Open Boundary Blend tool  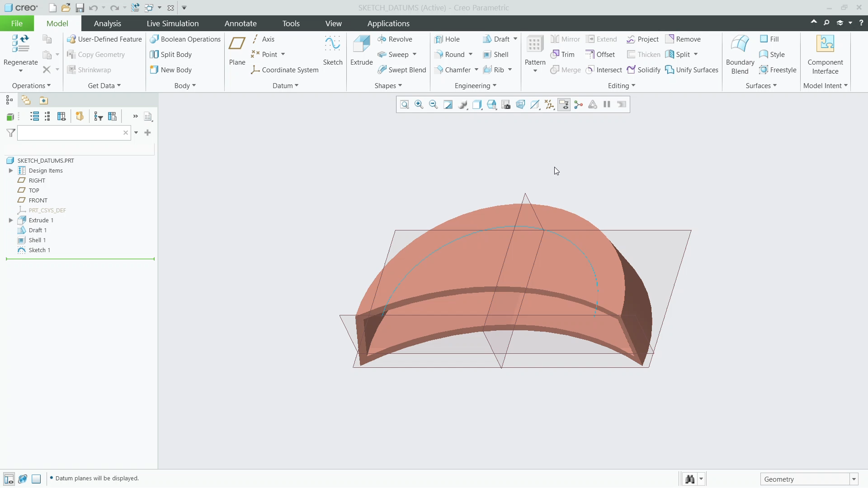(740, 54)
